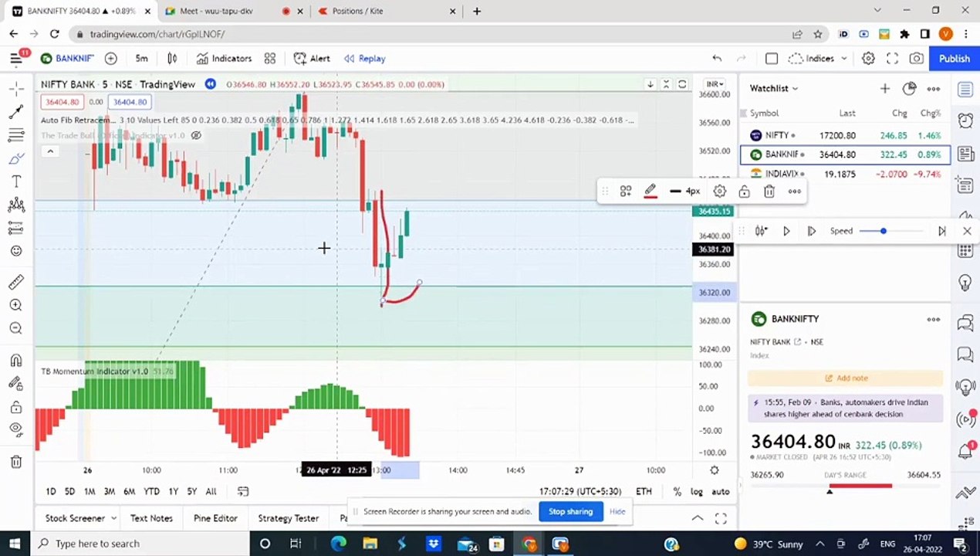980x556 pixels.
Task: Open drawing settings gear in floating toolbar
Action: click(x=719, y=192)
